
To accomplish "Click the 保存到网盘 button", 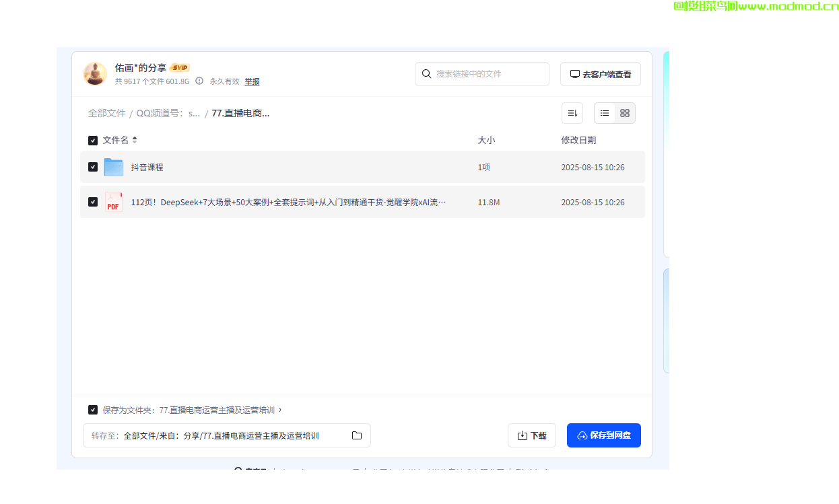I will 603,435.
